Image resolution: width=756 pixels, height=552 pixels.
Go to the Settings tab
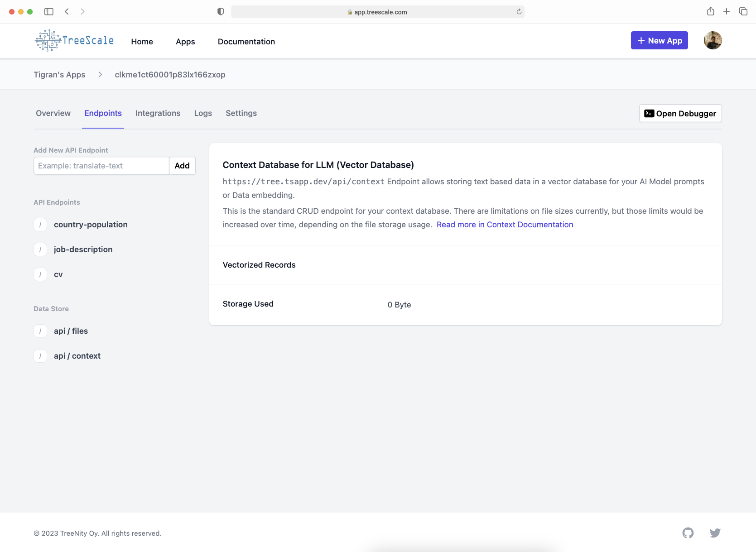tap(241, 113)
